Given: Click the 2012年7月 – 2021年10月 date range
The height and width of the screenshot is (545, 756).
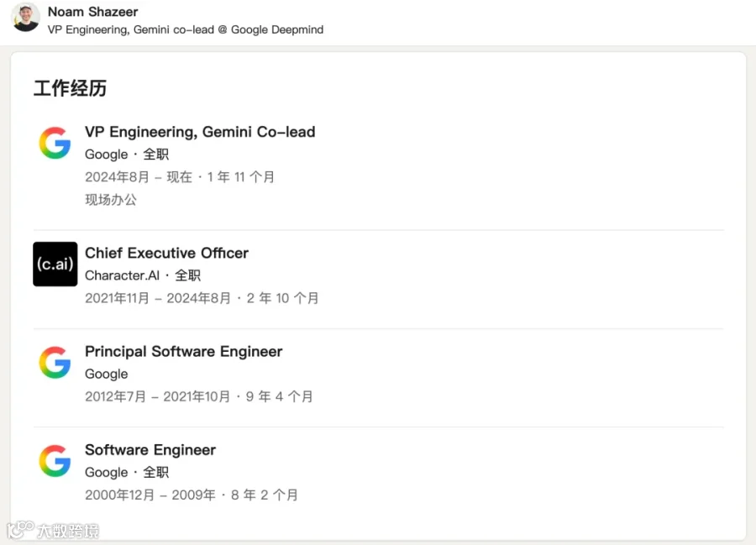Looking at the screenshot, I should point(157,396).
